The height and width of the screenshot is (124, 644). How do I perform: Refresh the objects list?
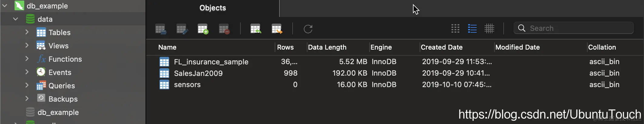(308, 29)
